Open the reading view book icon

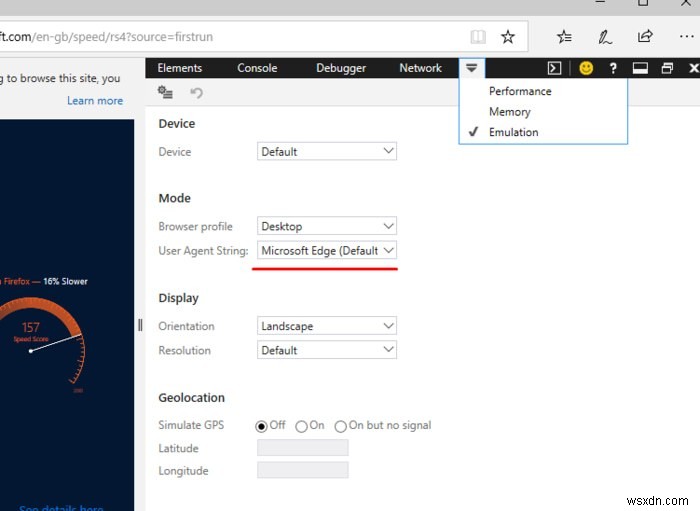478,37
